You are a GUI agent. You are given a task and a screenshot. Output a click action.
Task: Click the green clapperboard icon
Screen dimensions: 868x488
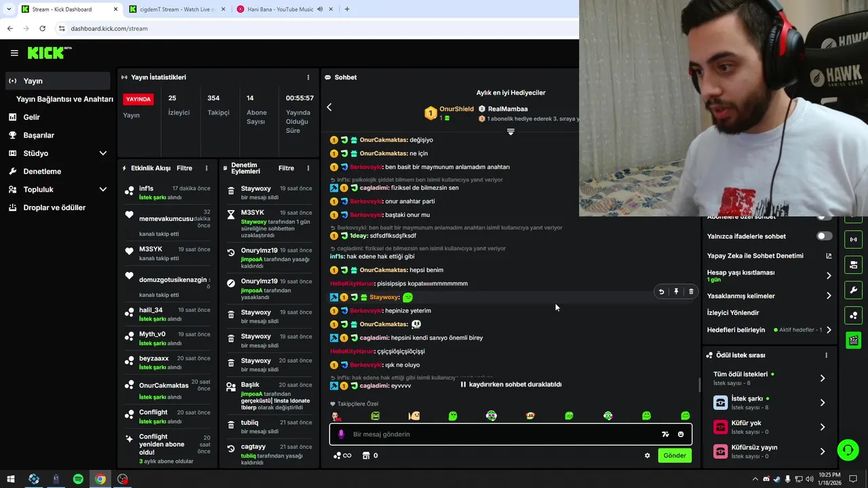tap(853, 340)
